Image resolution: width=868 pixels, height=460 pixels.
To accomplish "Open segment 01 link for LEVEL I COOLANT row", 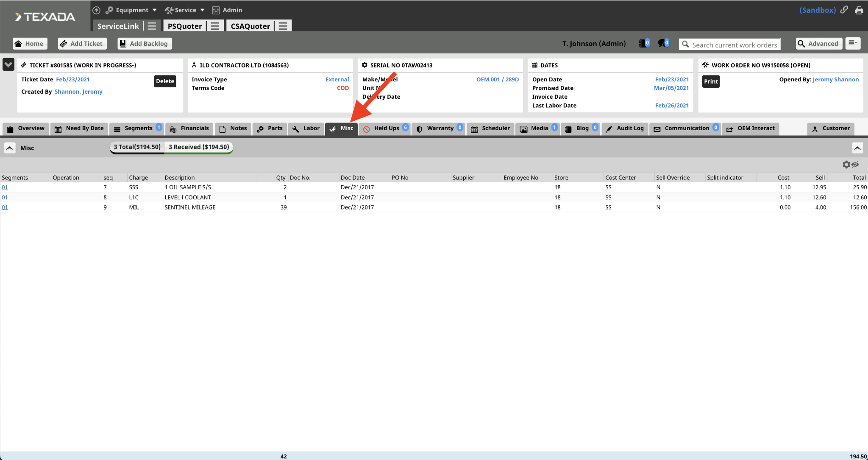I will 5,198.
